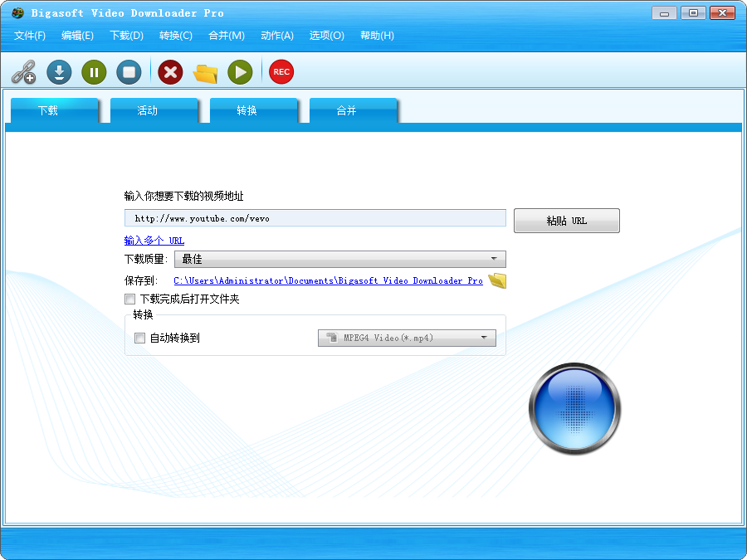Open the 文件(F) menu
Screen dimensions: 747x560
(x=30, y=36)
